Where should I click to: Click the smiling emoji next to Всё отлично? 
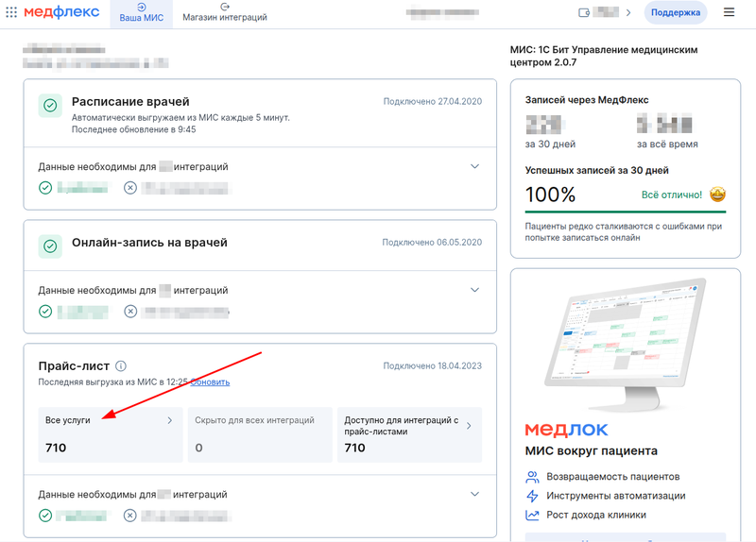pos(716,195)
